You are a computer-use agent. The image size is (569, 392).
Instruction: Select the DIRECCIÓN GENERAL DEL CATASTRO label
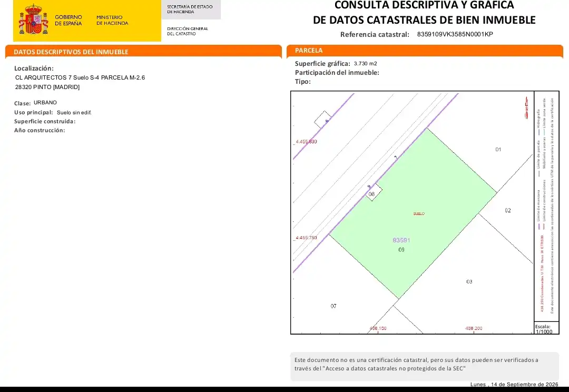(188, 31)
